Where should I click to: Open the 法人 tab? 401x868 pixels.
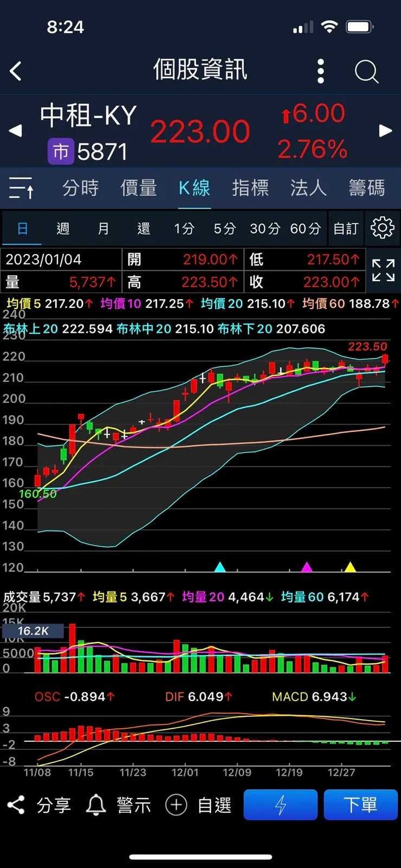click(308, 188)
